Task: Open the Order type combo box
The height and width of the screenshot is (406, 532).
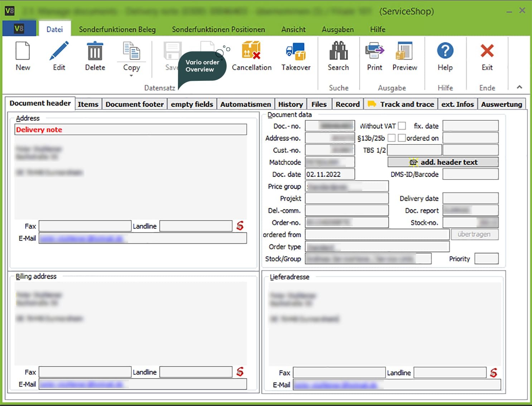Action: 377,247
